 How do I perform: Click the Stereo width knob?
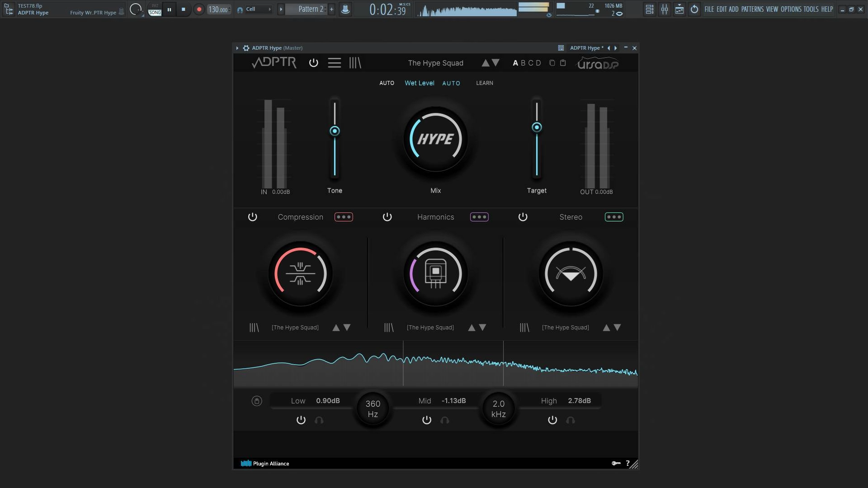coord(571,274)
